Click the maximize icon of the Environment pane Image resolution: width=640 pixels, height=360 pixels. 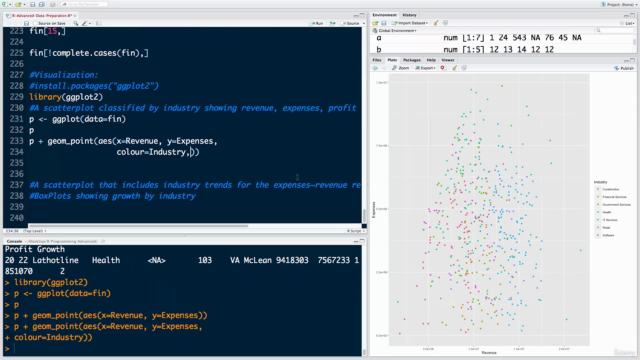(x=632, y=16)
